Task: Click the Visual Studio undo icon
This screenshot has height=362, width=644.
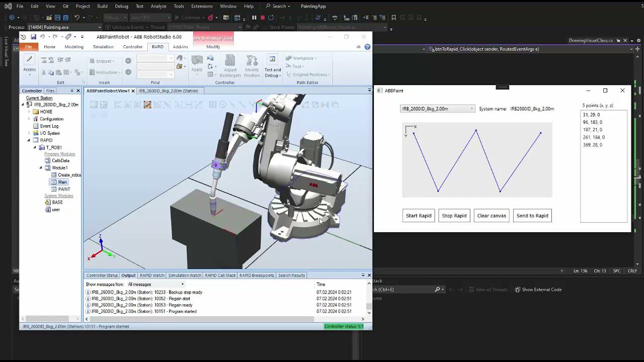Action: (77, 18)
